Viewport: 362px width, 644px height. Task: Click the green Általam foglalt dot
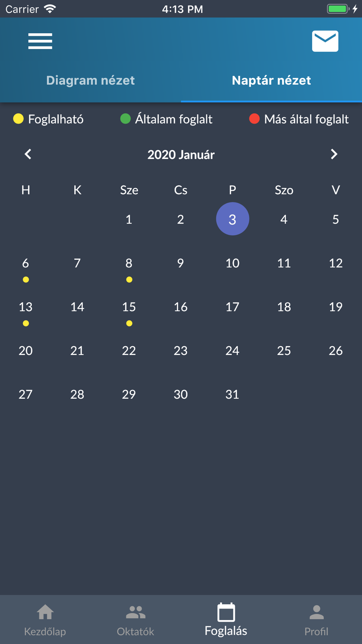click(125, 119)
